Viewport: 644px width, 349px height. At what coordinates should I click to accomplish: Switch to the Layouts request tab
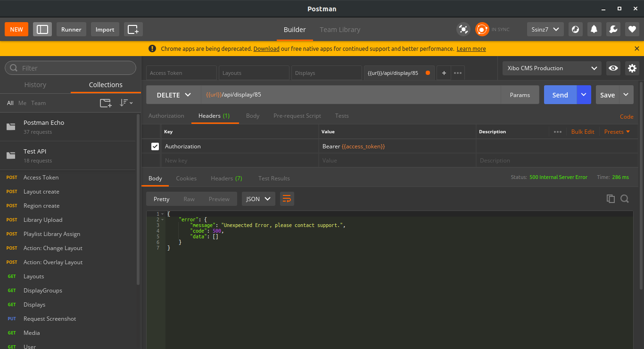click(254, 73)
